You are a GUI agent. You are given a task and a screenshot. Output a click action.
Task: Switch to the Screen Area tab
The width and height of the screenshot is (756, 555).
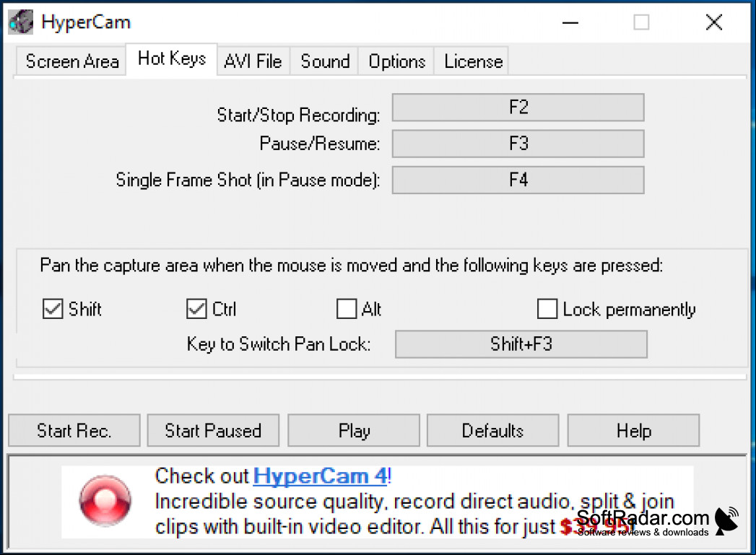pyautogui.click(x=71, y=61)
